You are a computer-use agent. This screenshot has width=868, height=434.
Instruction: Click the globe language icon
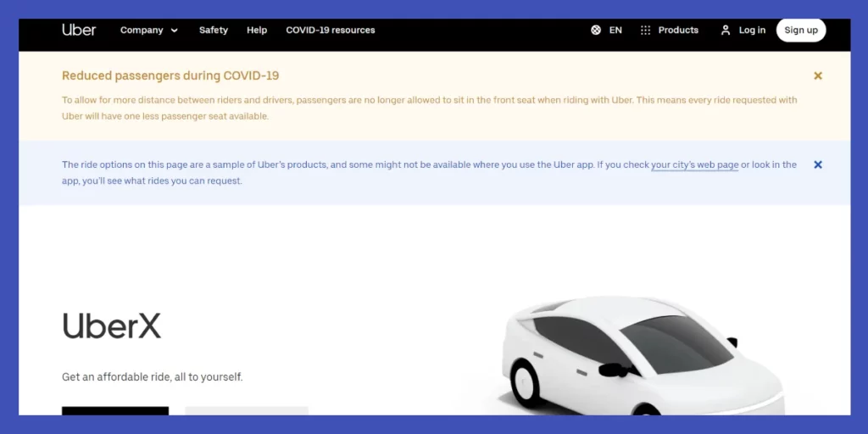click(596, 30)
